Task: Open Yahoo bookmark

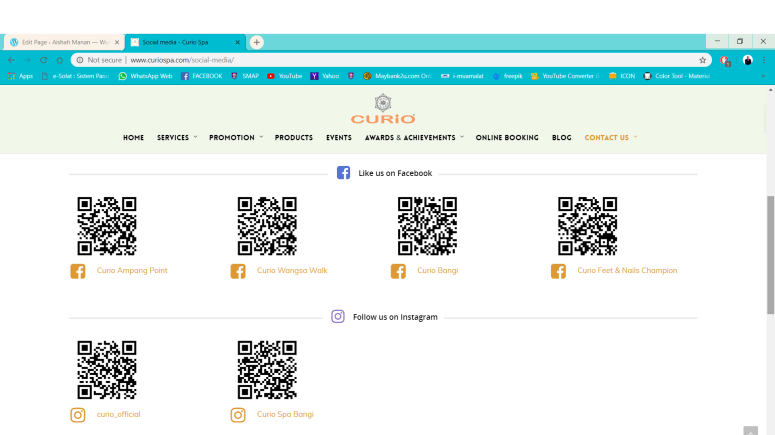Action: click(325, 76)
